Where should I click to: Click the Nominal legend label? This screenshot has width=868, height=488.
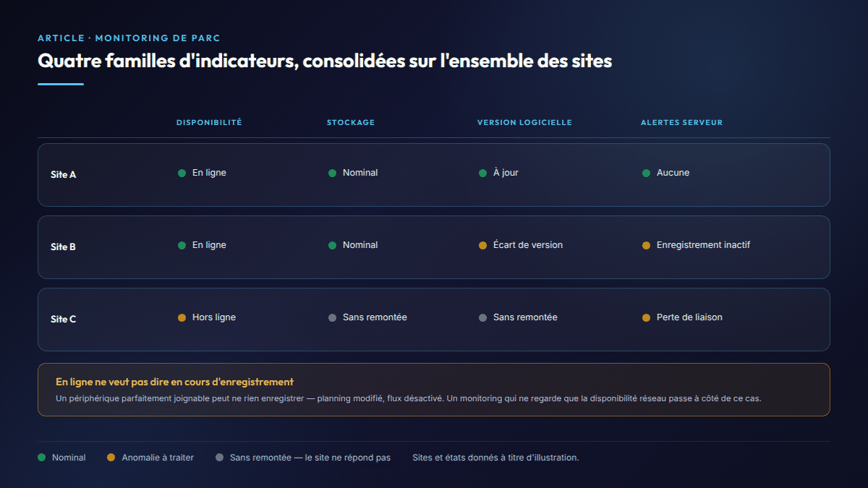(69, 458)
